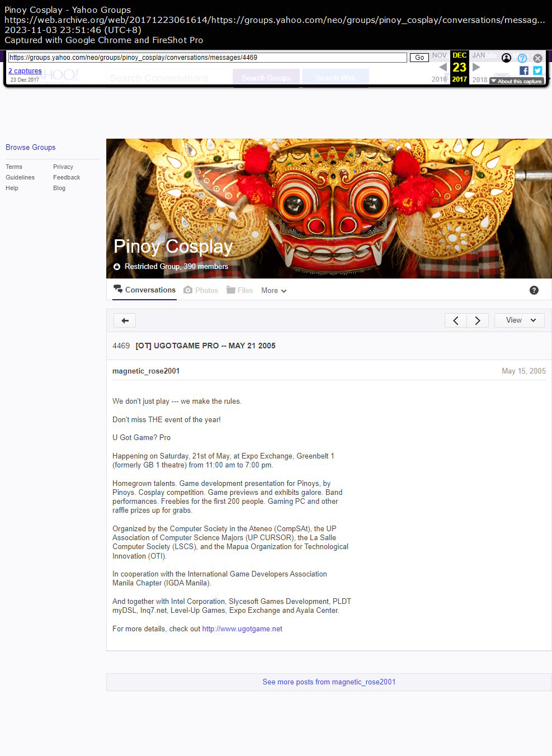This screenshot has height=756, width=552.
Task: Click the group help question mark icon
Action: [x=534, y=290]
